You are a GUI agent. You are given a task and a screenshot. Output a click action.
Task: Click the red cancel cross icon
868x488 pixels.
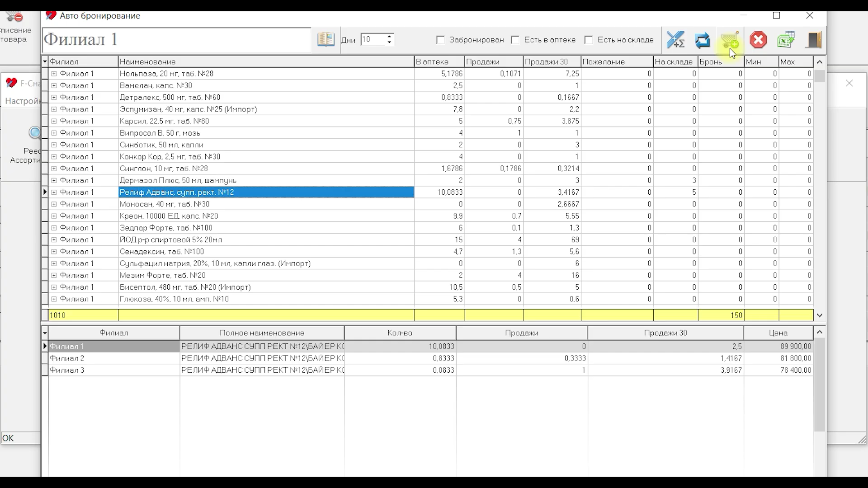coord(758,40)
